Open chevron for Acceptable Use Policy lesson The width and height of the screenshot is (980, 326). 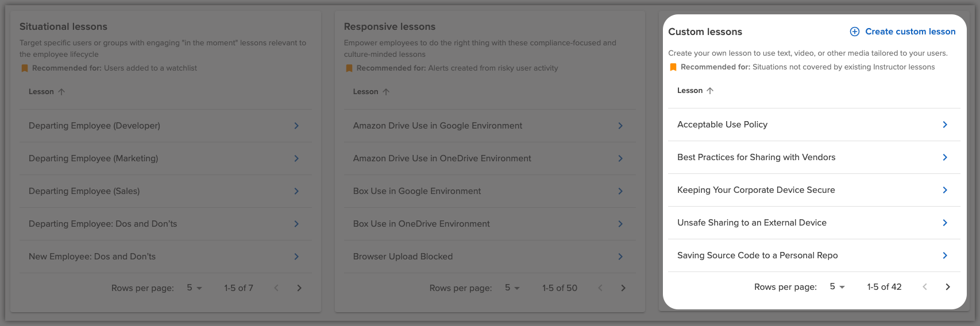[x=944, y=125]
